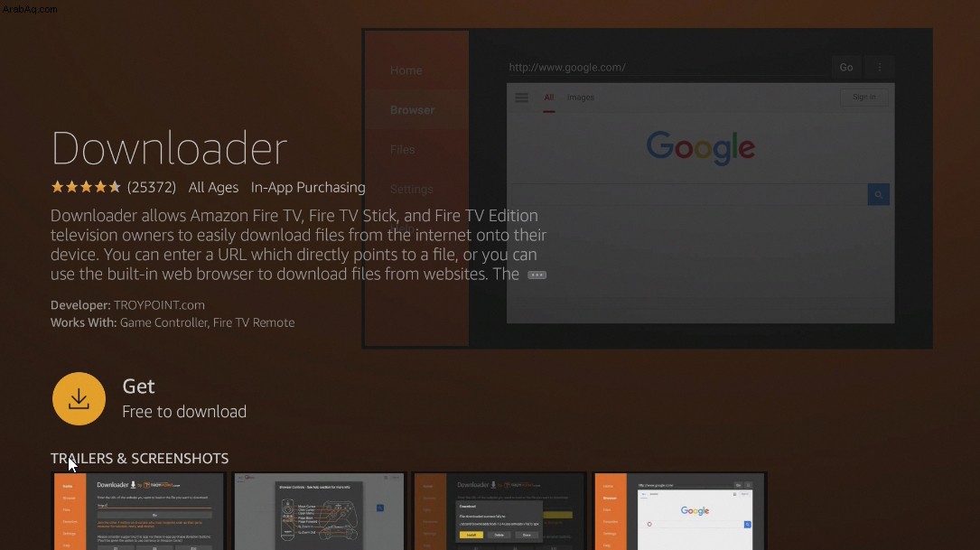This screenshot has width=980, height=550.
Task: Click the yellow Get download icon
Action: click(79, 399)
